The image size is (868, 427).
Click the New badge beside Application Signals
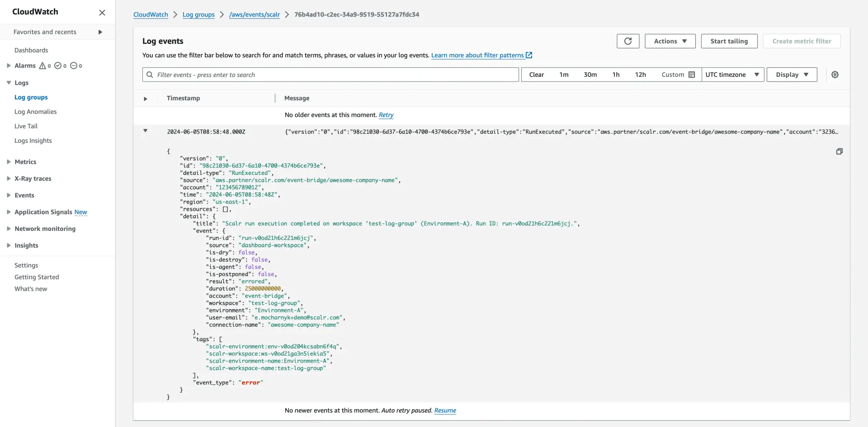coord(81,212)
